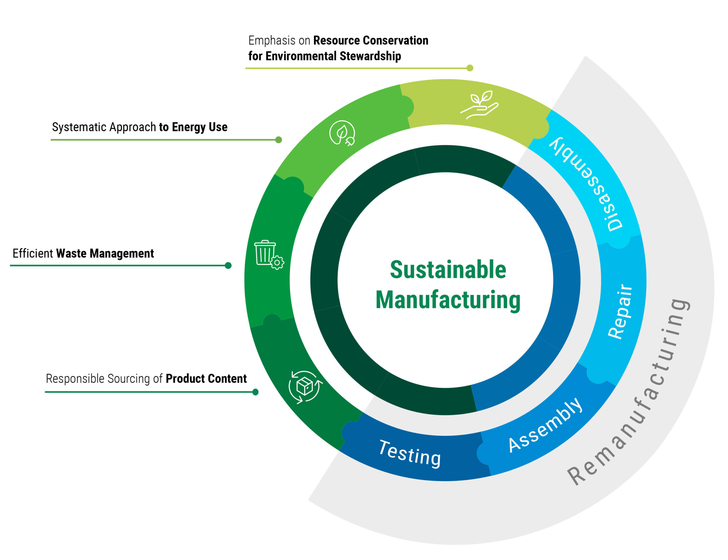The height and width of the screenshot is (560, 728).
Task: Click the plant-in-hand resource conservation icon
Action: [x=480, y=105]
